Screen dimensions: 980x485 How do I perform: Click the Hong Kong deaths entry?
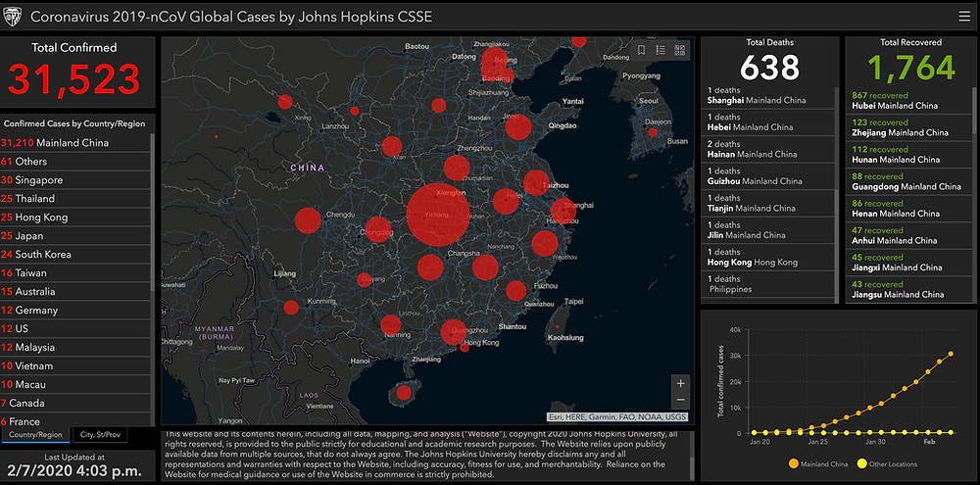tap(768, 258)
